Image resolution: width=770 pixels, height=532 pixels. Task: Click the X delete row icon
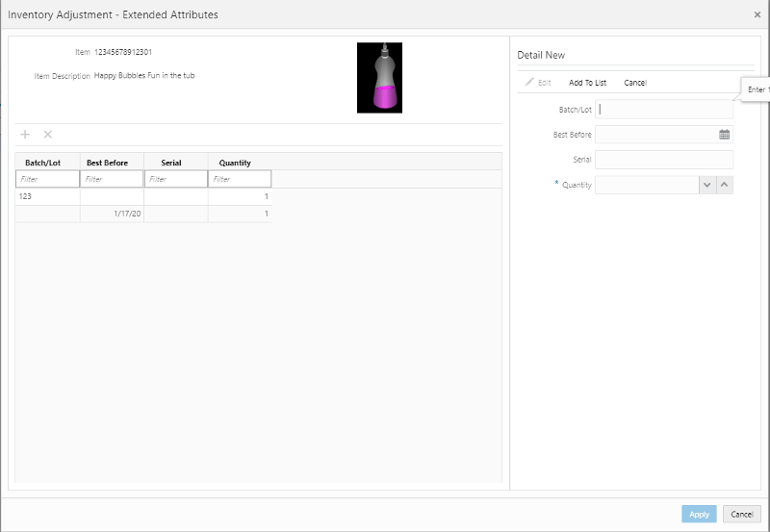click(x=47, y=135)
